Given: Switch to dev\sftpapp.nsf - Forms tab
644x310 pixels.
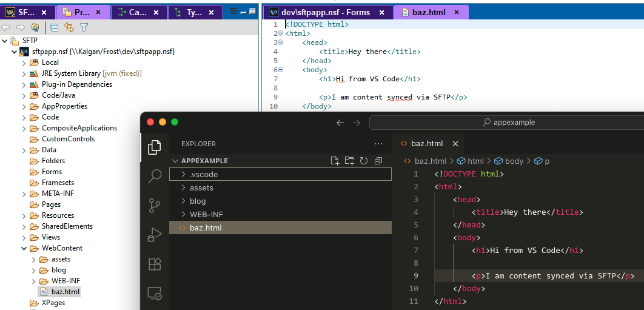Looking at the screenshot, I should pyautogui.click(x=327, y=12).
